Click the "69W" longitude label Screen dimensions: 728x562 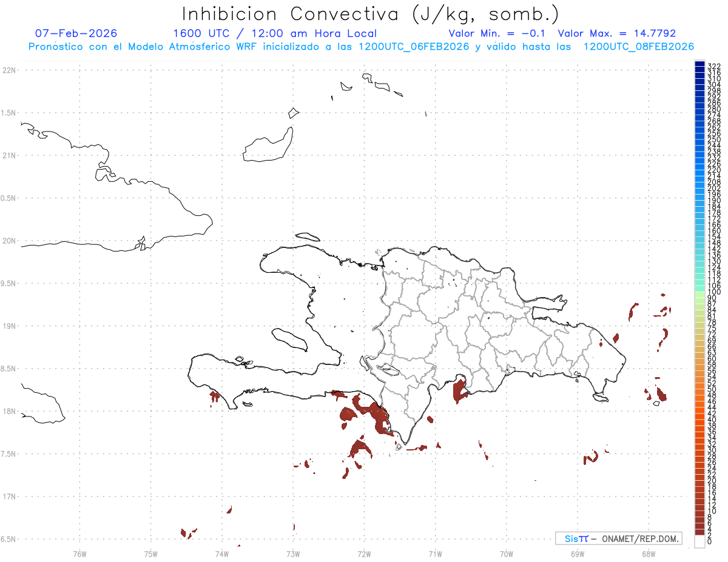point(578,553)
